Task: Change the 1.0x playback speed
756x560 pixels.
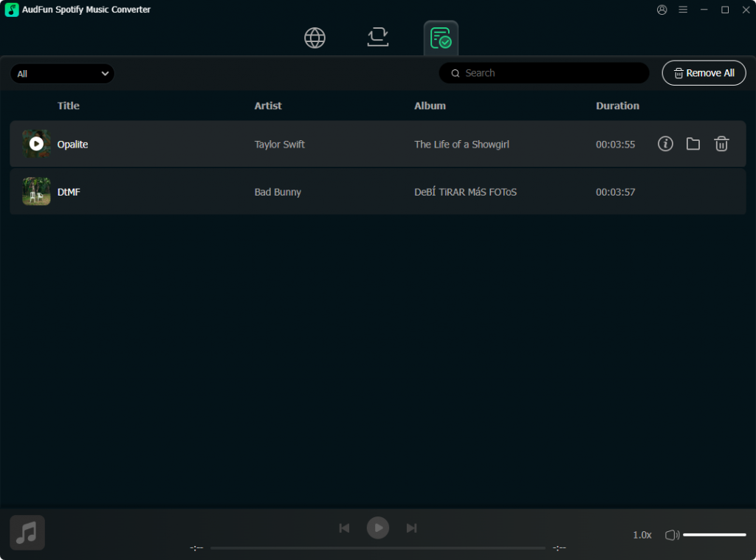Action: (642, 534)
